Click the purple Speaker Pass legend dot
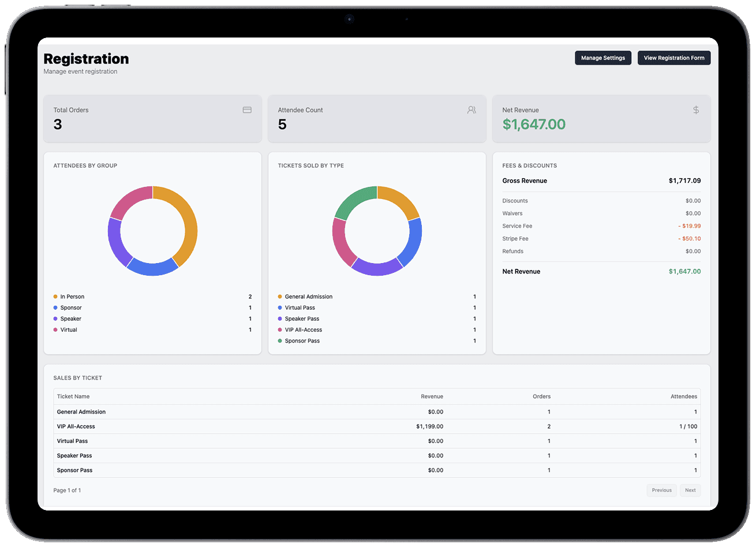The image size is (756, 548). click(280, 318)
